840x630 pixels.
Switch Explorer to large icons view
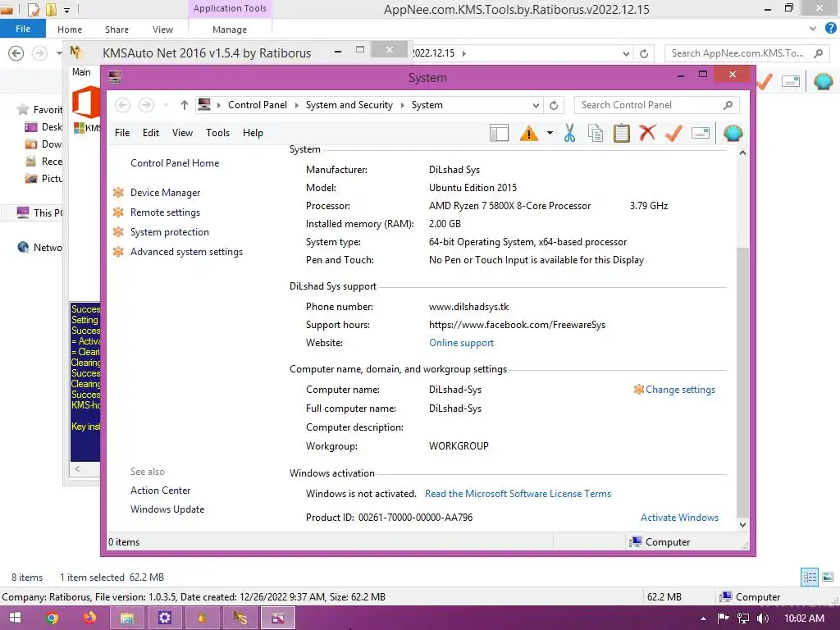point(828,577)
